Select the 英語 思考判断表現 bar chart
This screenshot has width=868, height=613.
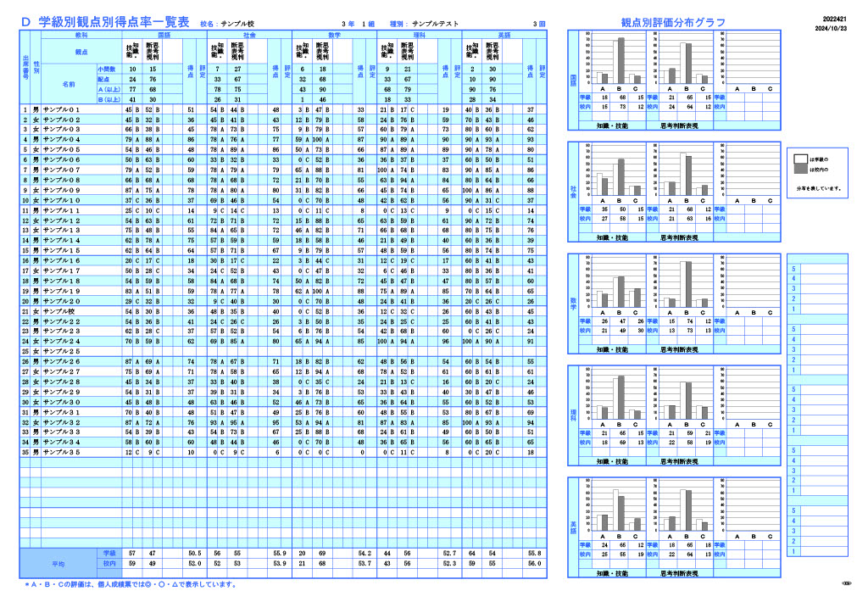685,505
